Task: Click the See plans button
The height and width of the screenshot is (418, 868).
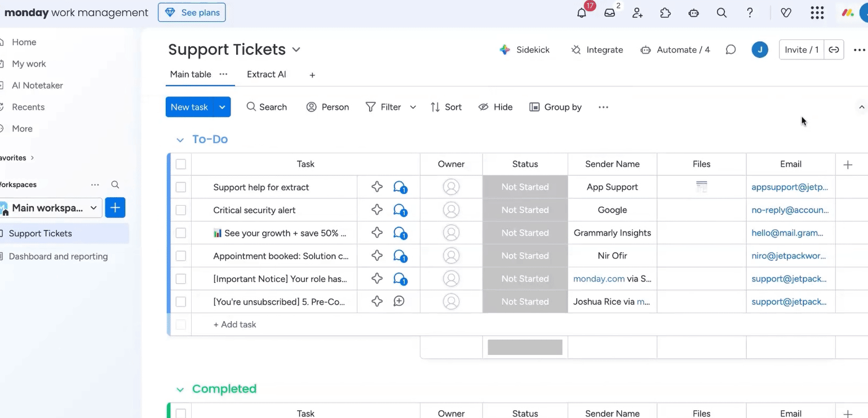Action: [192, 12]
